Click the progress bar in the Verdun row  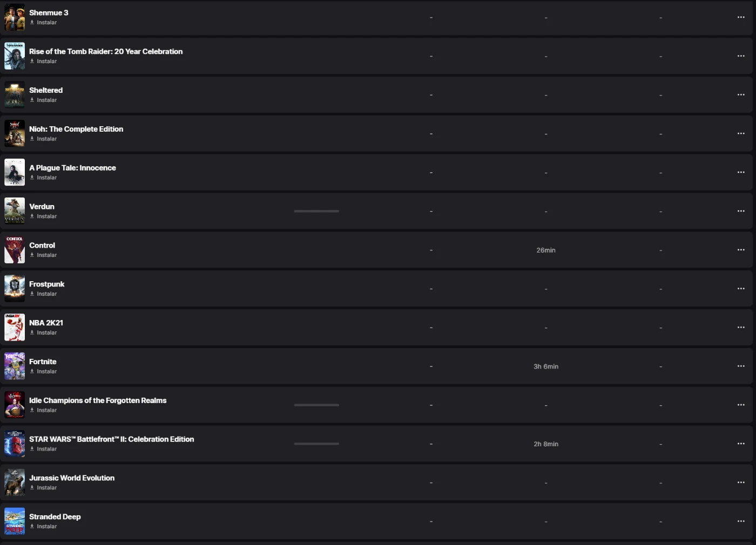(x=316, y=211)
